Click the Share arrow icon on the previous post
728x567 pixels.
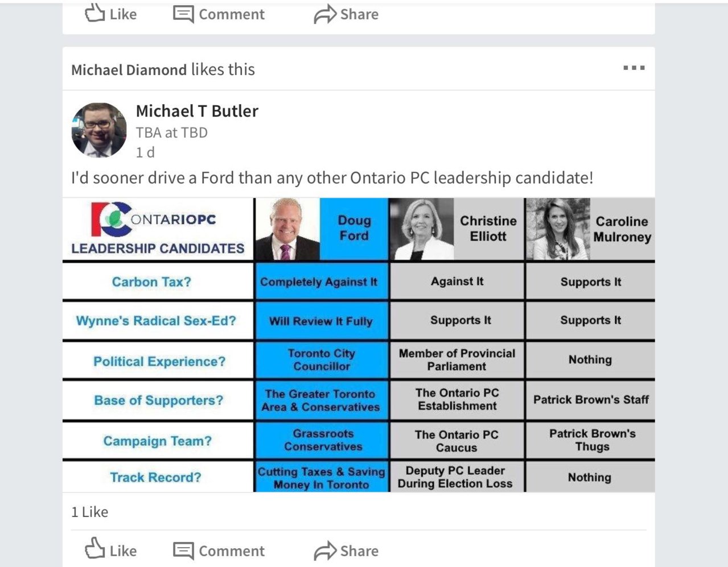325,14
